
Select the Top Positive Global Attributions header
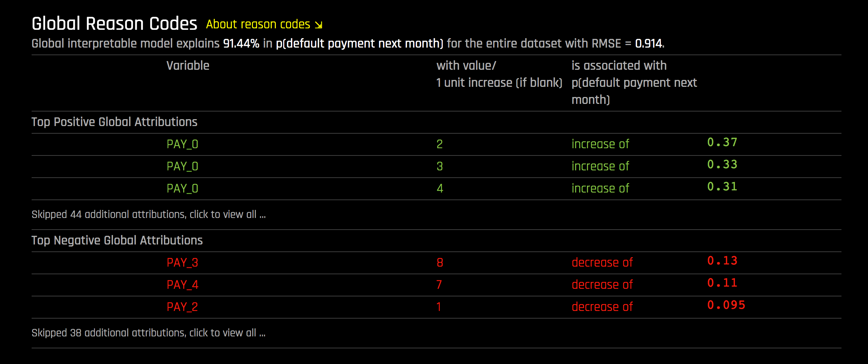(x=114, y=122)
